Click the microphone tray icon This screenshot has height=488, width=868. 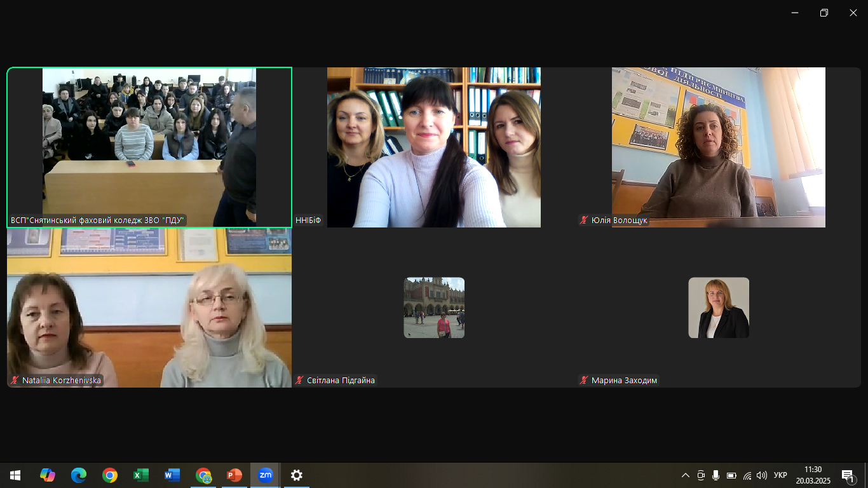coord(715,475)
